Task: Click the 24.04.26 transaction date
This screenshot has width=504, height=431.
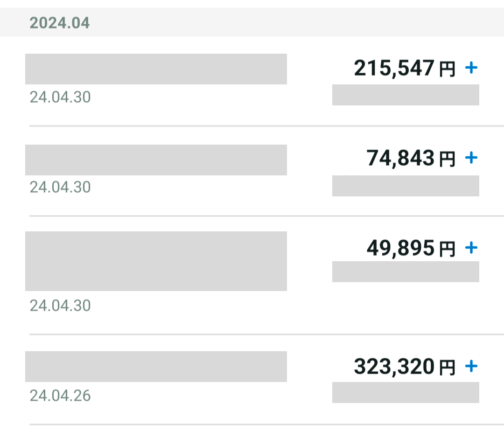Action: click(x=60, y=396)
